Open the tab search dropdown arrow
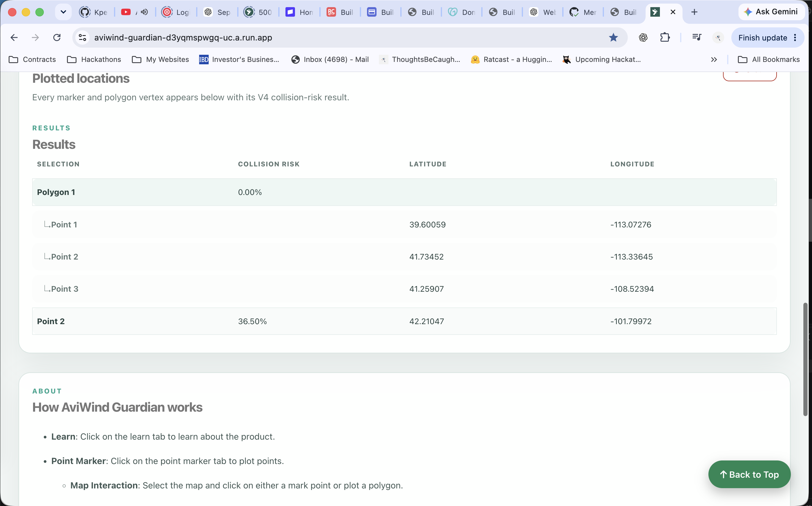Screen dimensions: 812x506 click(x=63, y=13)
